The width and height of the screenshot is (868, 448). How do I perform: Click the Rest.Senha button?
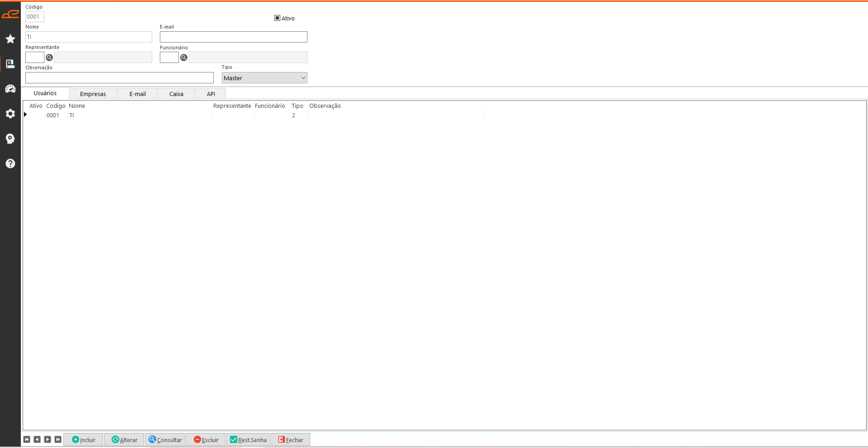click(x=248, y=440)
